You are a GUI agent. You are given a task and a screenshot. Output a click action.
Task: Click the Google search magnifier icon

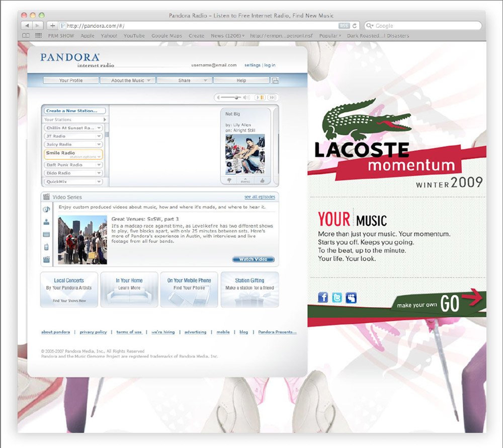(370, 26)
